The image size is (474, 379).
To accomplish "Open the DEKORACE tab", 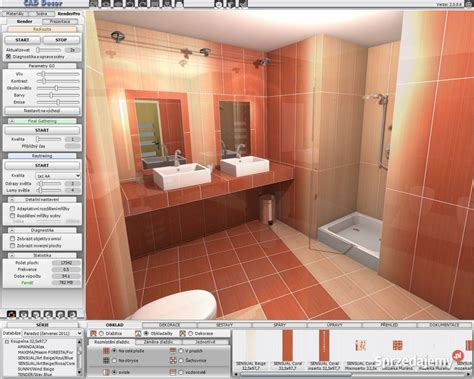I will [170, 325].
